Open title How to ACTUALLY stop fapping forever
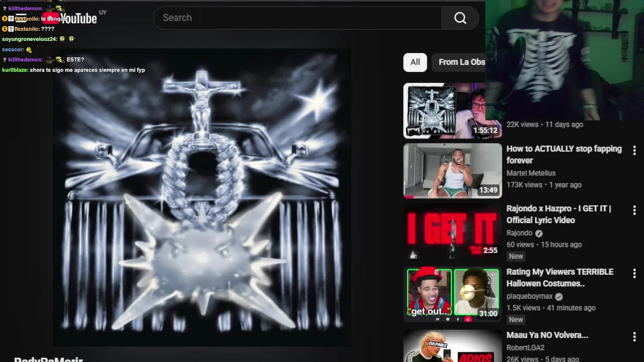Viewport: 644px width, 362px height. click(564, 155)
